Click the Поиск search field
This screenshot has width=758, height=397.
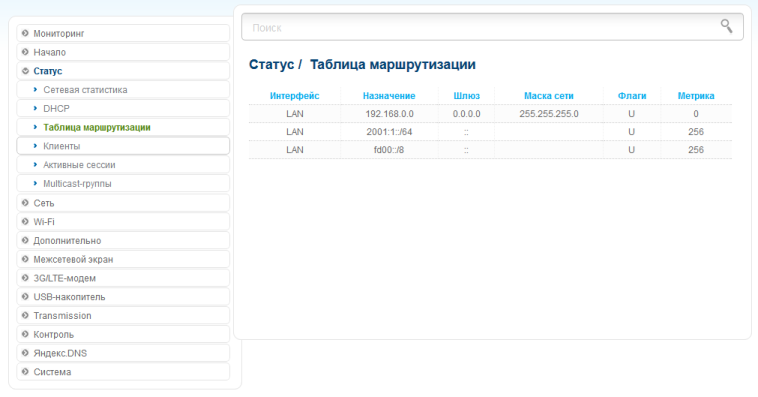pyautogui.click(x=492, y=27)
